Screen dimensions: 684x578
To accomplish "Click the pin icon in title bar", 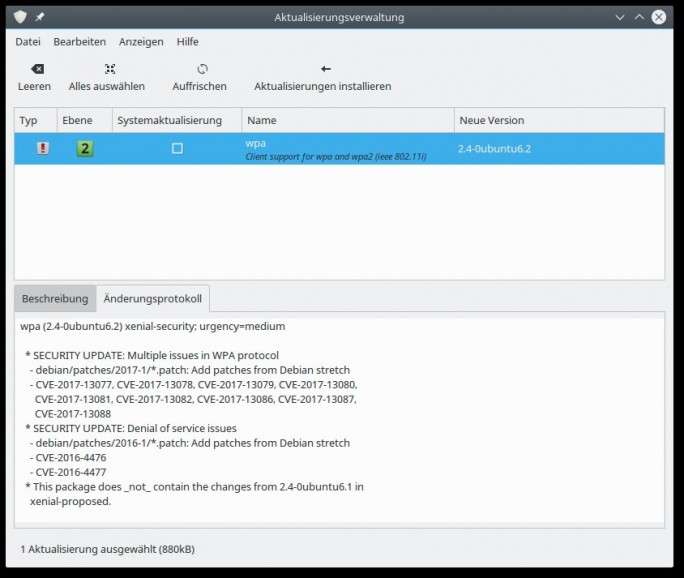I will click(x=40, y=17).
